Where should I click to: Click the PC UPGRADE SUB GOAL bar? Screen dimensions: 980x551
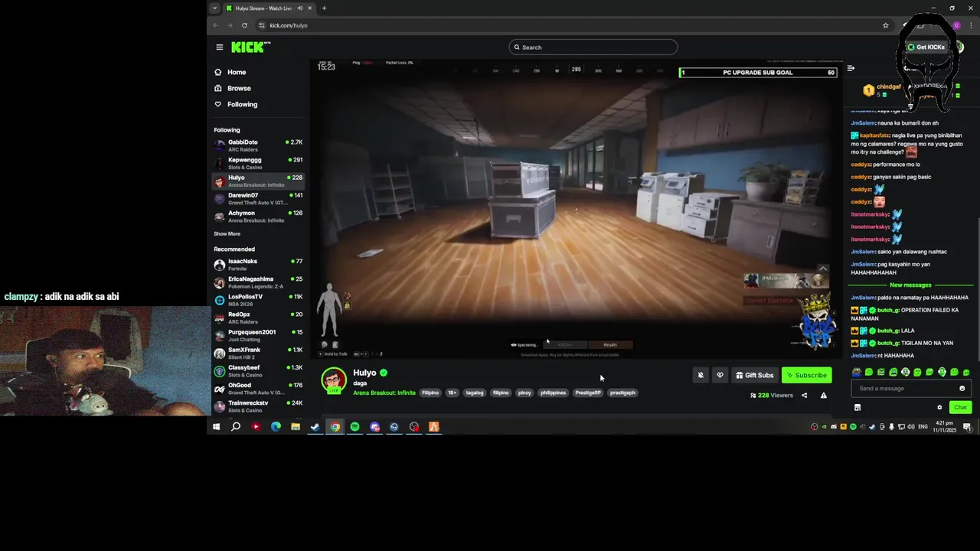point(758,73)
